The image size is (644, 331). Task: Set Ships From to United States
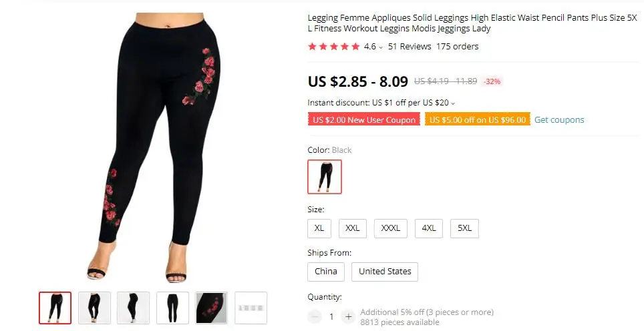384,272
